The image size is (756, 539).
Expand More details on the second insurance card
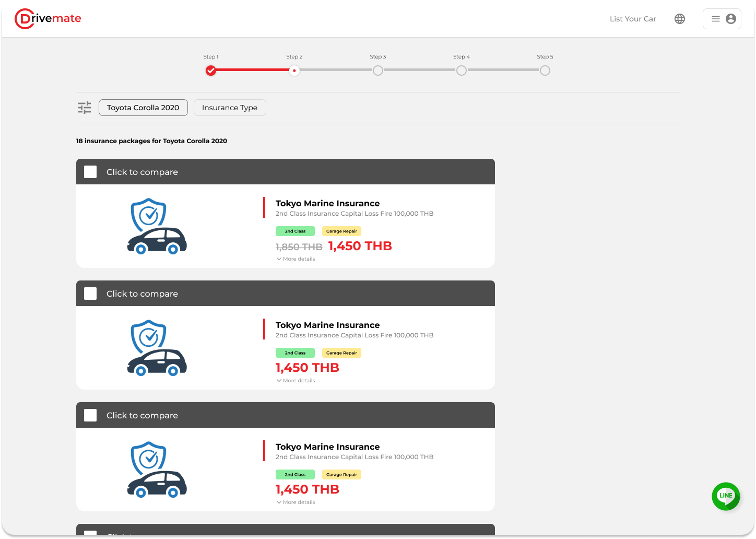point(296,381)
